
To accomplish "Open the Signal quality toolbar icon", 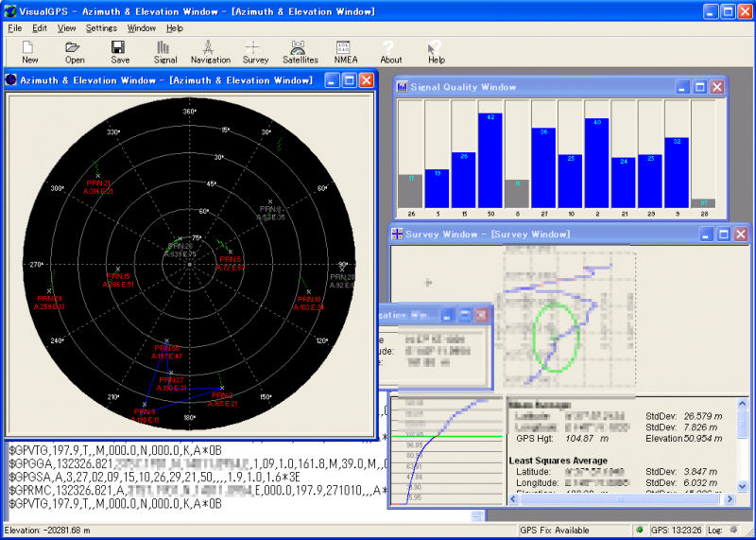I will tap(164, 47).
